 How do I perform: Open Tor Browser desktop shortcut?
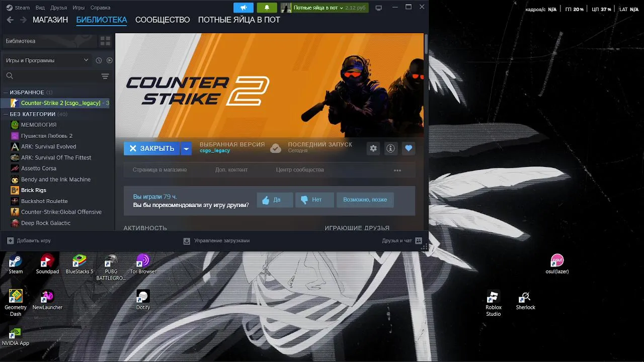(x=143, y=264)
